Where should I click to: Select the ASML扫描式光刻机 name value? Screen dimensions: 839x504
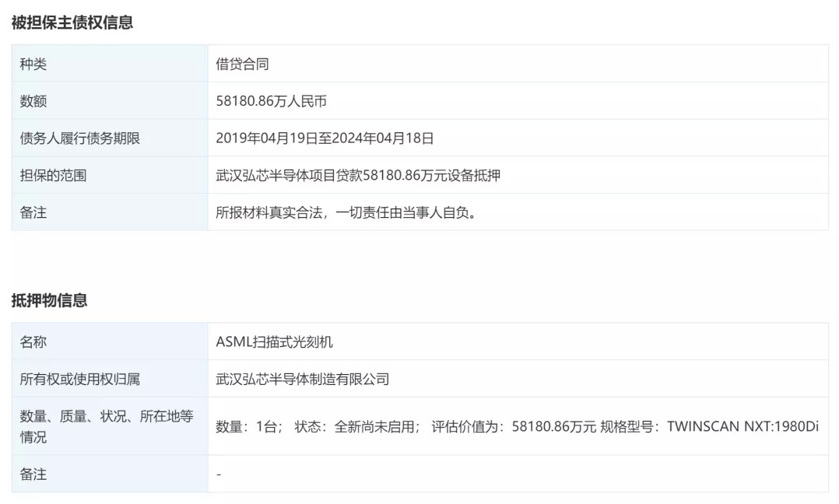(x=274, y=341)
